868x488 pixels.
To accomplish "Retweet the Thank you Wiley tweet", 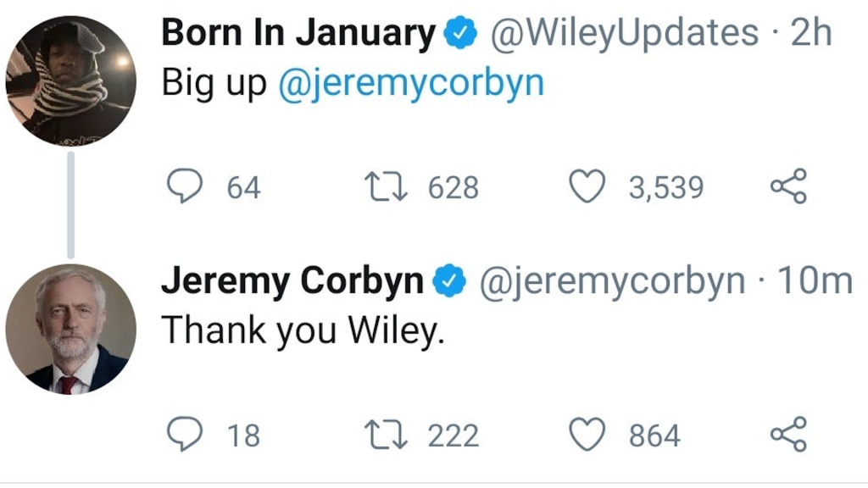I will [386, 435].
